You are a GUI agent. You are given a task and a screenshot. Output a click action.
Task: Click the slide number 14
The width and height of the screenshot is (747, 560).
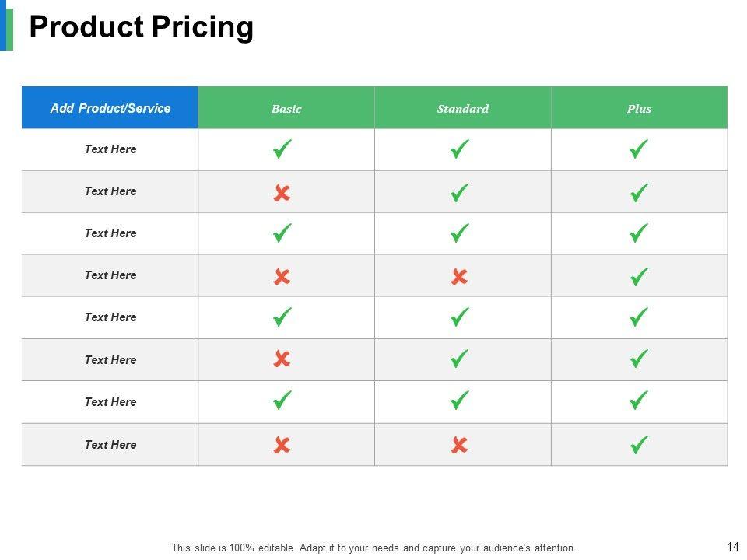pos(732,546)
